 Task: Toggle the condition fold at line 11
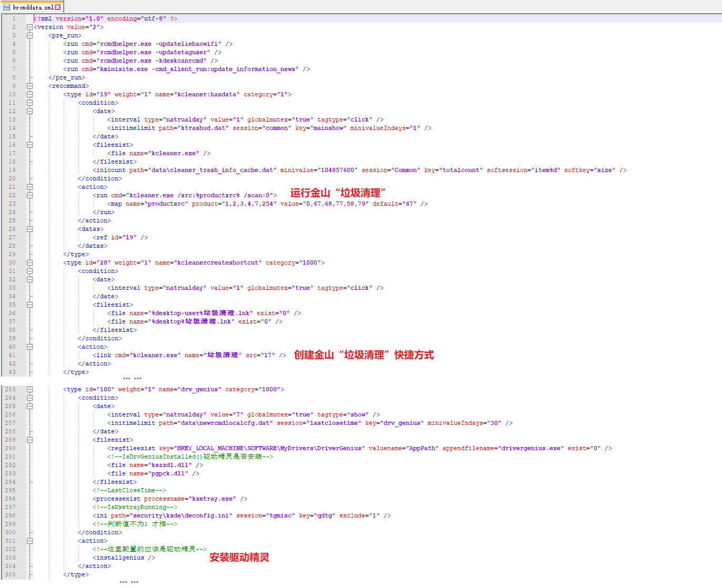pos(30,103)
